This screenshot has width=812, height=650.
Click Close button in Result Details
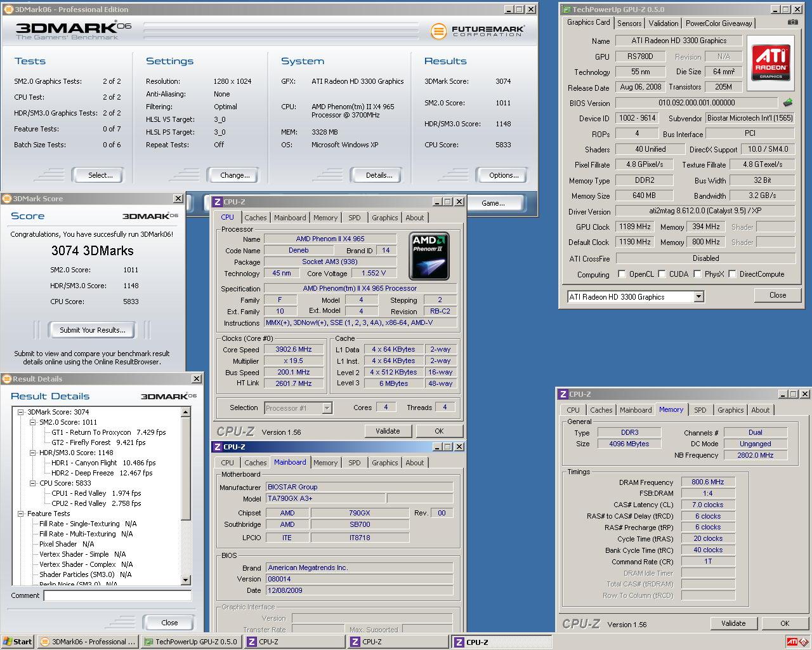[x=169, y=623]
